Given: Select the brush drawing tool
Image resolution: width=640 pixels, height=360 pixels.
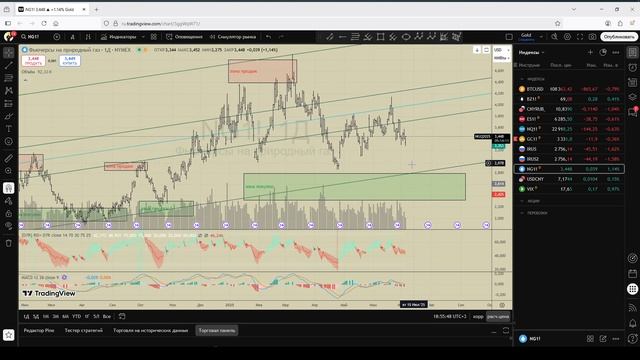Looking at the screenshot, I should click(9, 116).
